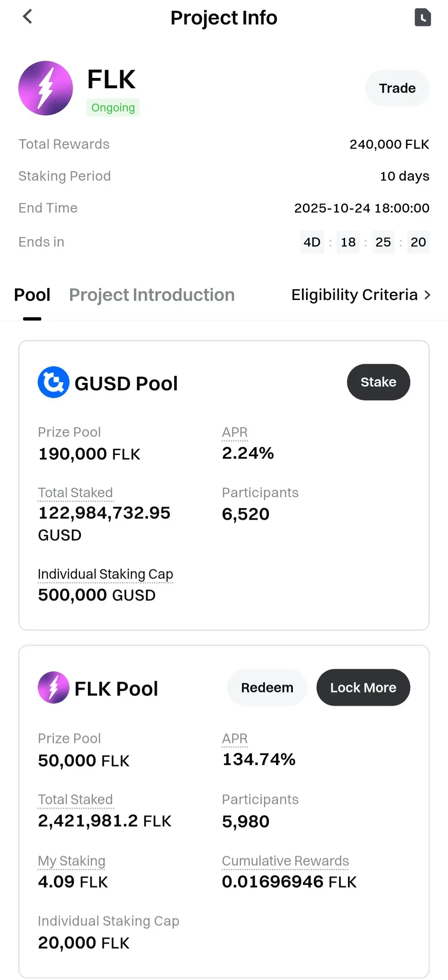Tap the My Staking label
The image size is (448, 980).
pos(72,861)
